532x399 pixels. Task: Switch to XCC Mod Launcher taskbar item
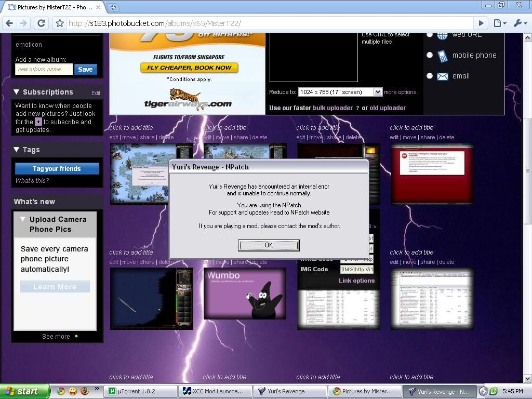pos(215,391)
